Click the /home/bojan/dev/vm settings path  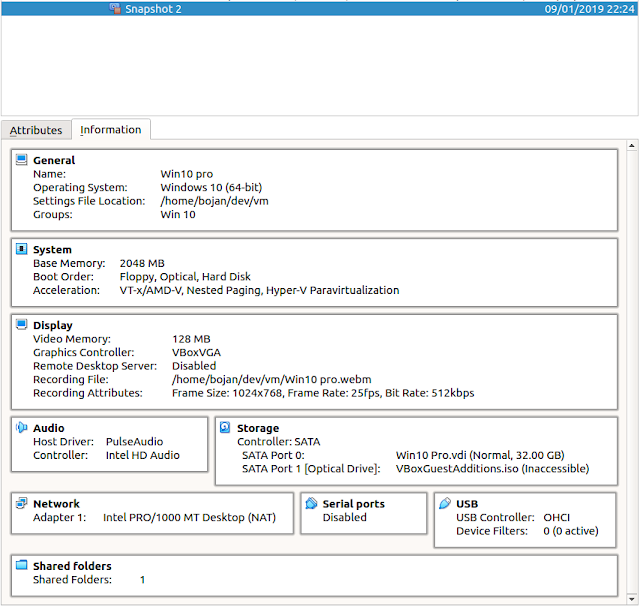[x=214, y=201]
